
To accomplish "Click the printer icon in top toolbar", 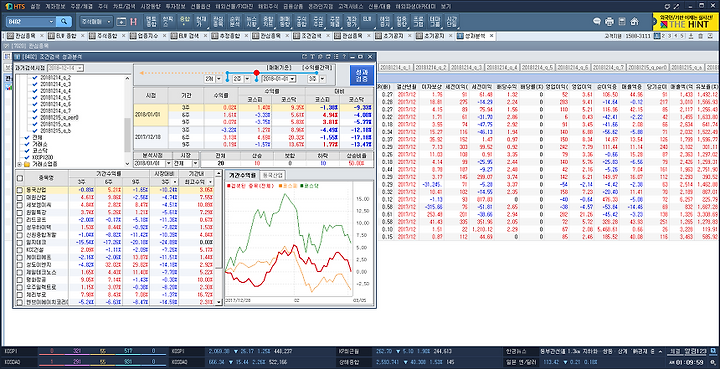I will [x=609, y=22].
